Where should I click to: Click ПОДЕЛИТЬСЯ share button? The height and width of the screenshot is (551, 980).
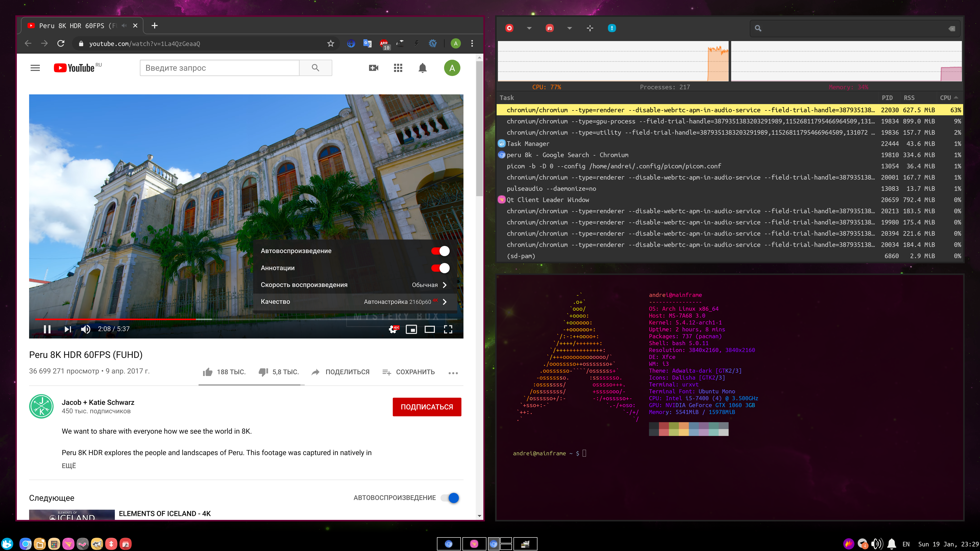coord(340,372)
